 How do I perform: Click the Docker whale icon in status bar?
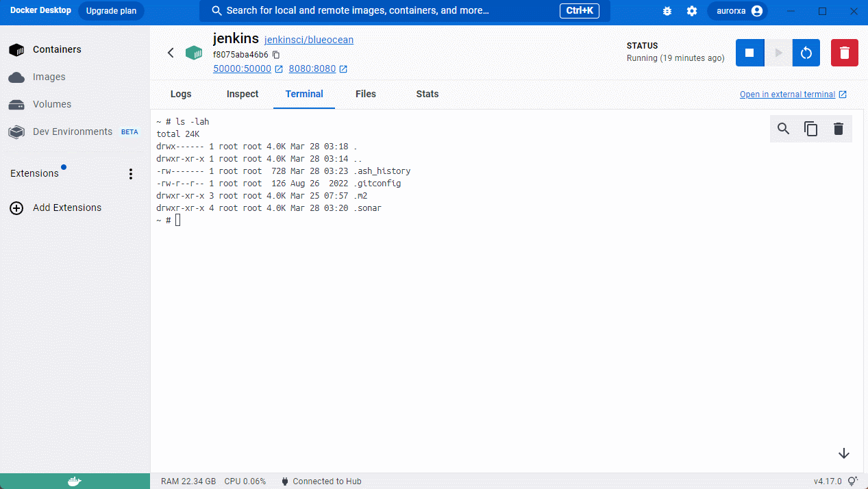pyautogui.click(x=75, y=481)
